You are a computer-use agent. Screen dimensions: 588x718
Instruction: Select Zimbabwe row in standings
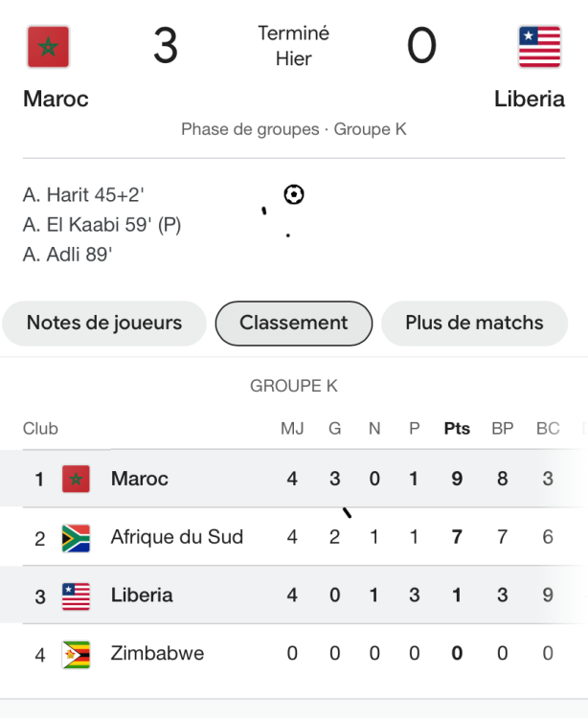(x=294, y=653)
